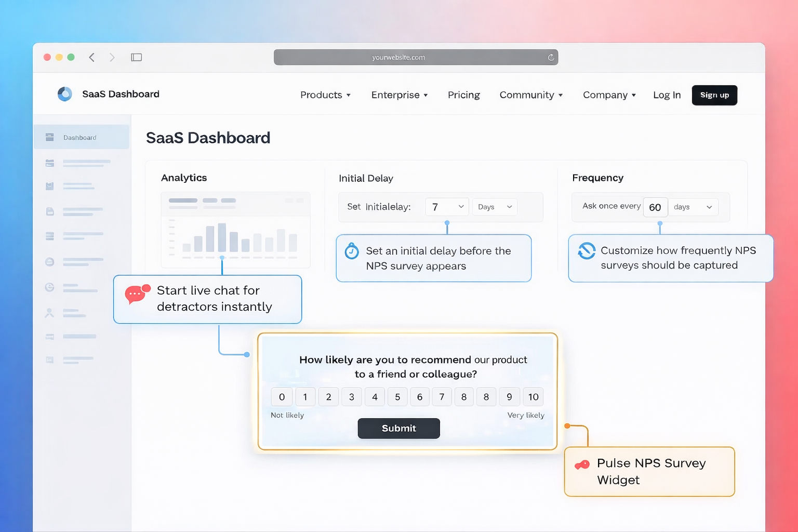Expand the frequency days unit dropdown
The width and height of the screenshot is (798, 532).
693,207
